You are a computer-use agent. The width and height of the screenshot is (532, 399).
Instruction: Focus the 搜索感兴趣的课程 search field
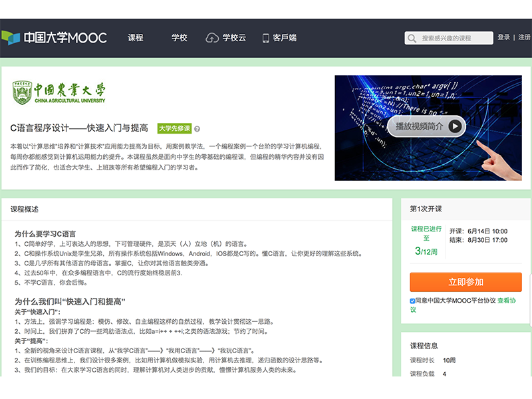pos(448,38)
